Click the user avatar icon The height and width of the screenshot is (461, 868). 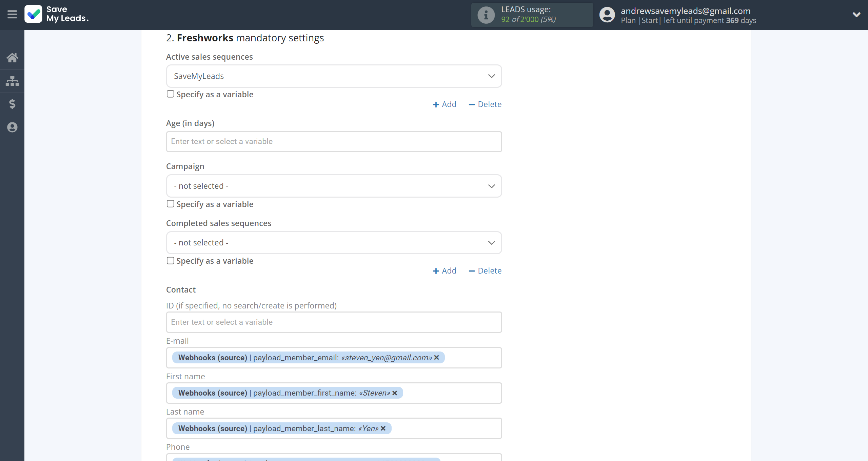607,15
